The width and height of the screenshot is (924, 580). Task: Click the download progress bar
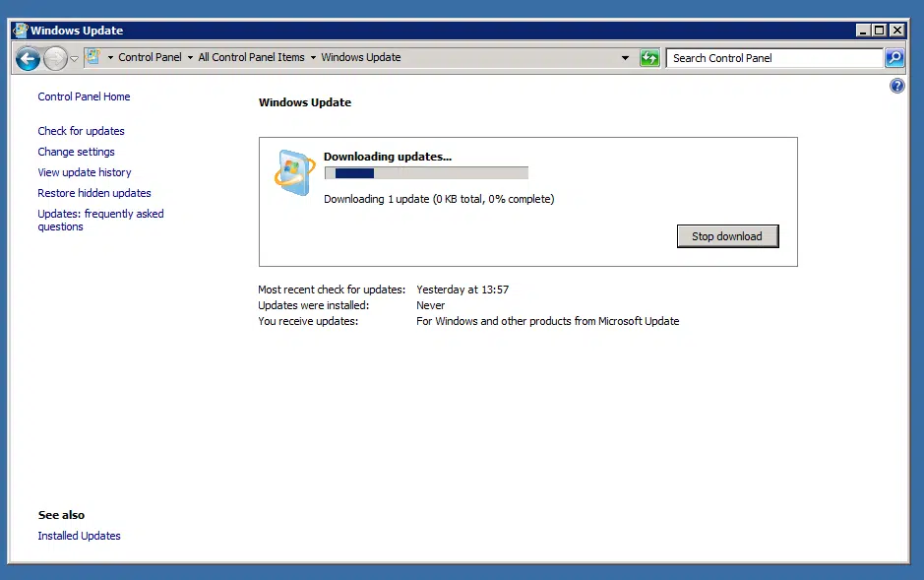[427, 173]
